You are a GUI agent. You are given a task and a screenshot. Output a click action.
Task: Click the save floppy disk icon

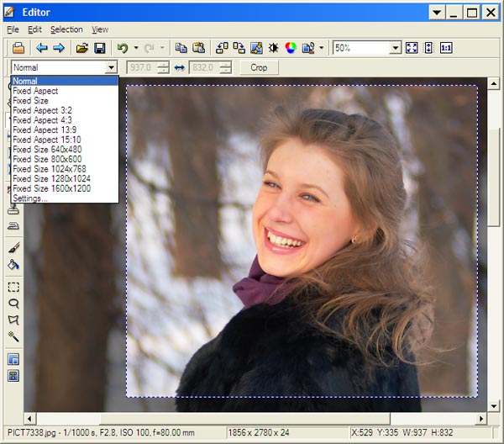tap(100, 48)
